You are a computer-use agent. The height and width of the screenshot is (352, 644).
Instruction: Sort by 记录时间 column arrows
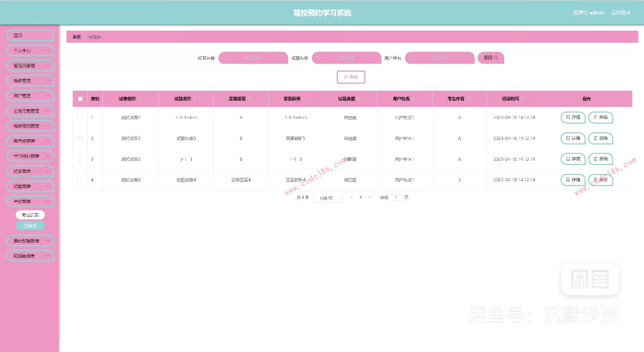[523, 99]
